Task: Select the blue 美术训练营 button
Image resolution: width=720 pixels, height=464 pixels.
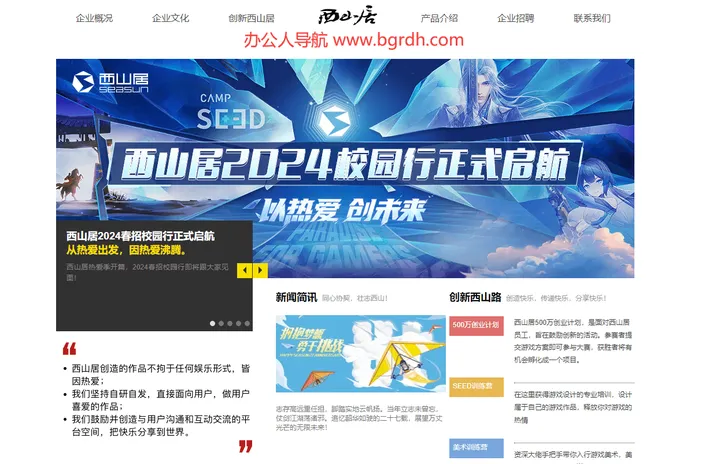Action: pos(476,448)
